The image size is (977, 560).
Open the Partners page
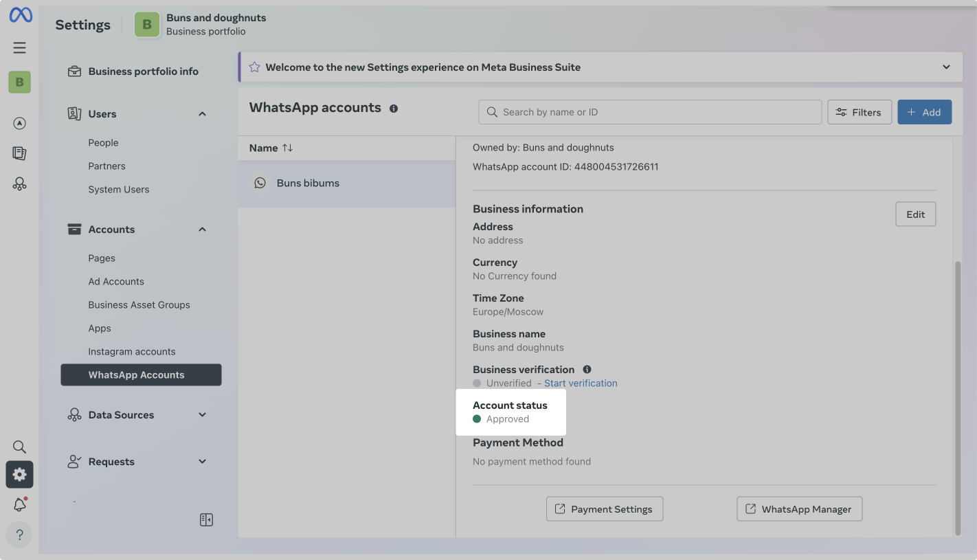106,166
